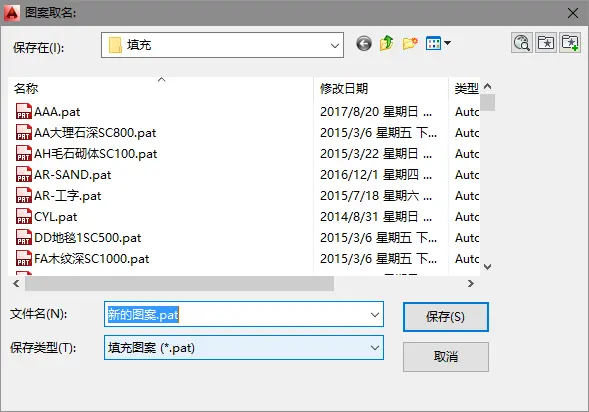Click the vertical scrollbar down arrow
The image size is (589, 412).
click(488, 267)
